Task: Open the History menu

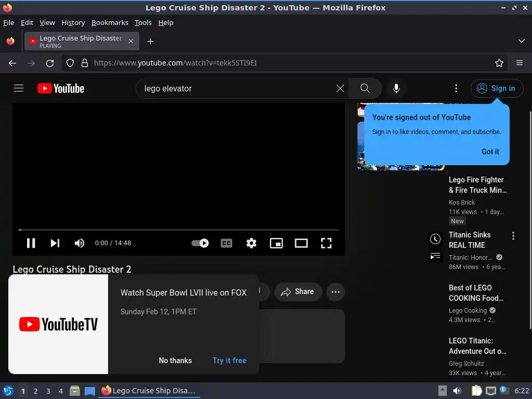Action: pyautogui.click(x=73, y=22)
